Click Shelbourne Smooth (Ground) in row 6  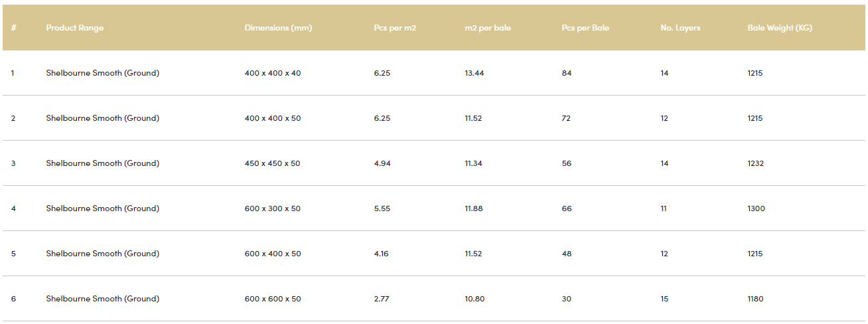[x=103, y=299]
